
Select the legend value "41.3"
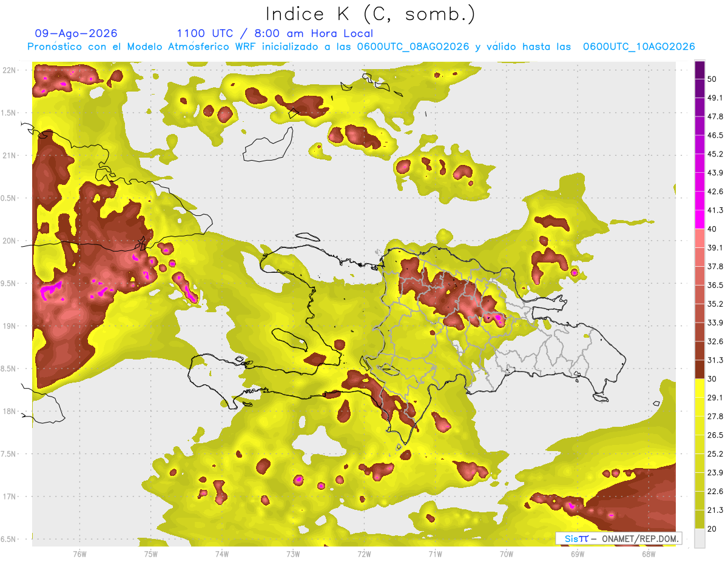715,210
